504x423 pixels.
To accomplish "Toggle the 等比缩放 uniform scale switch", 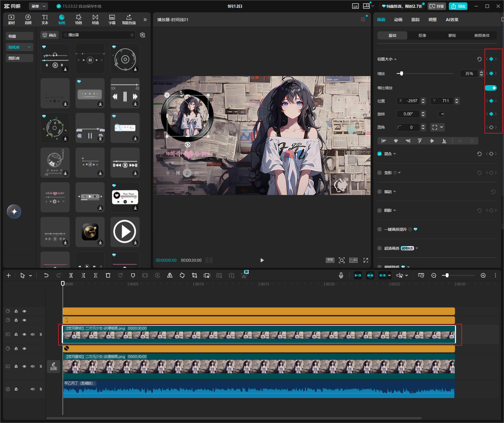I will (x=491, y=88).
